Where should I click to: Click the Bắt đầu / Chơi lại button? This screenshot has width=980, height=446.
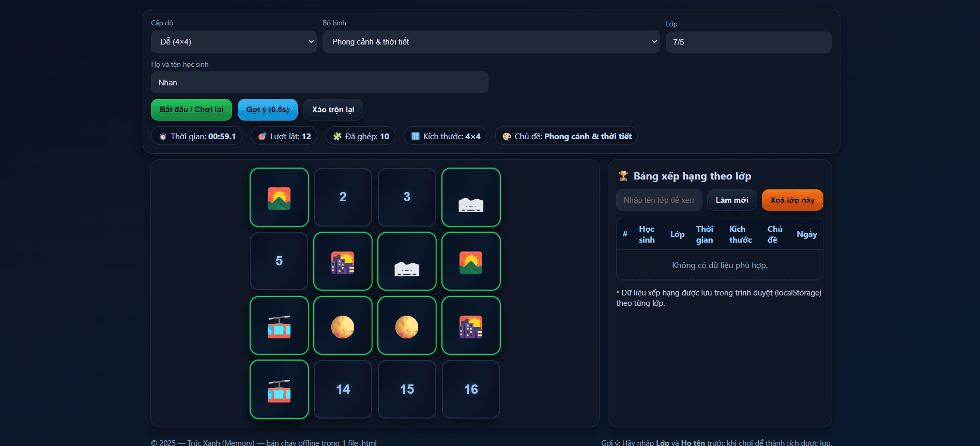click(191, 110)
